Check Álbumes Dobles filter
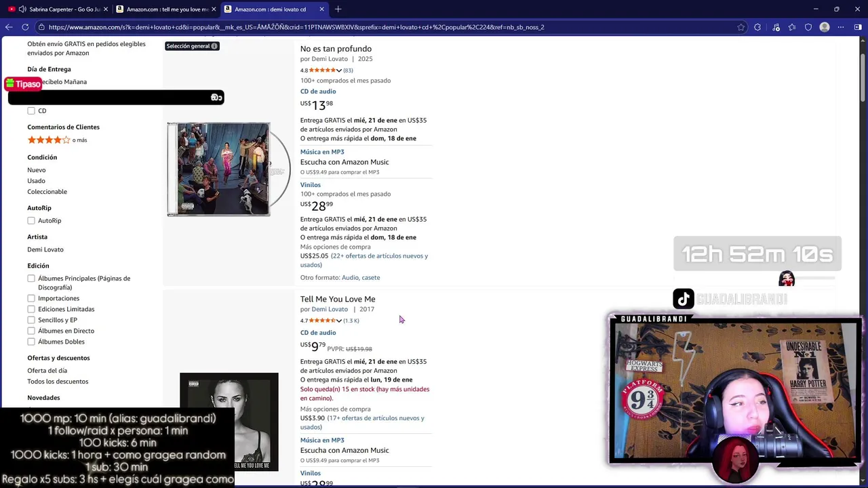The image size is (868, 488). coord(31,342)
